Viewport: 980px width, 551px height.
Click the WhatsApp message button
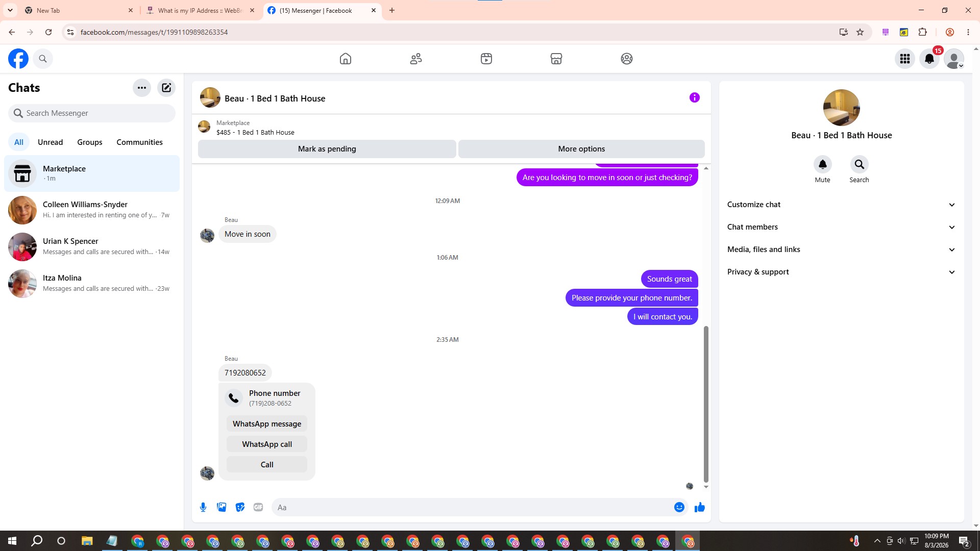[x=267, y=424]
